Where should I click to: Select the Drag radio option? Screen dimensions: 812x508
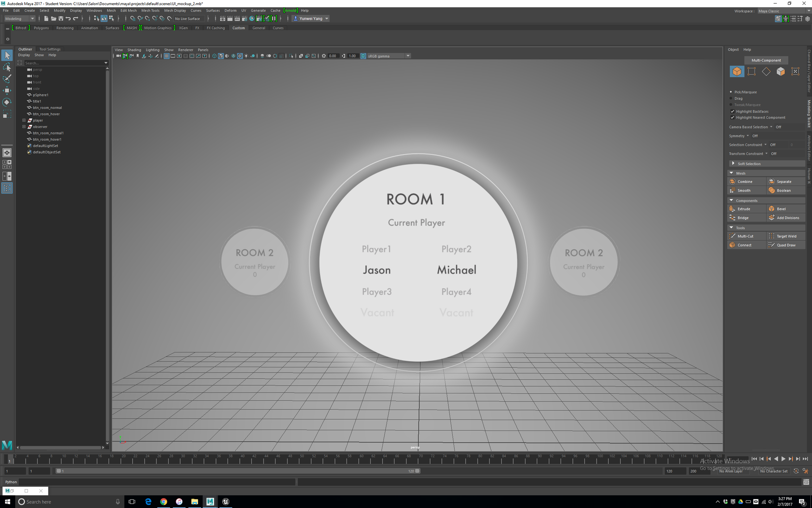(731, 98)
